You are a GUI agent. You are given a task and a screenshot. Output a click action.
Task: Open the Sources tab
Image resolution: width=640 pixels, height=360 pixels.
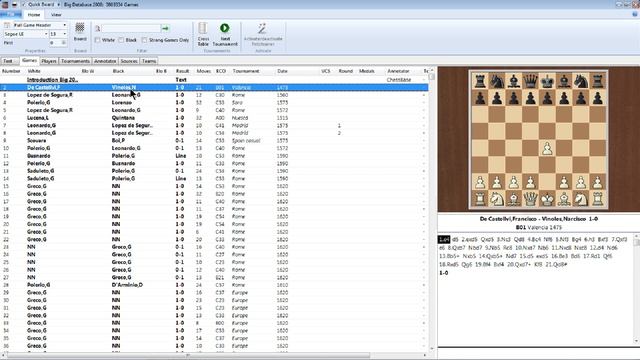129,61
